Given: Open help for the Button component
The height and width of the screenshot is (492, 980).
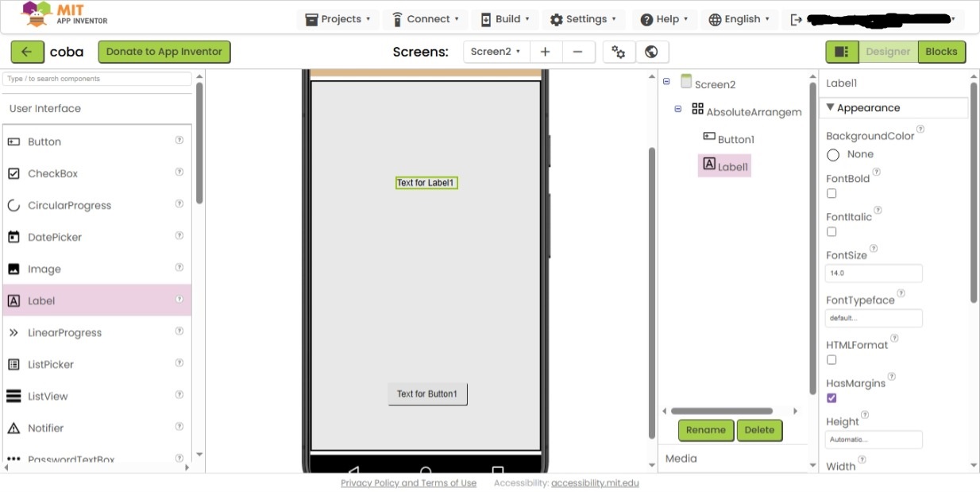Looking at the screenshot, I should (x=179, y=140).
